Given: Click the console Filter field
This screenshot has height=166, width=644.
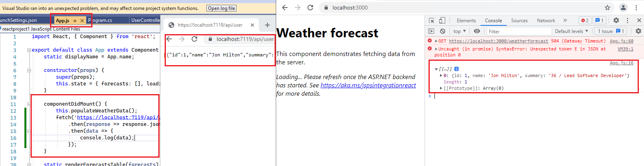Looking at the screenshot, I should click(519, 31).
